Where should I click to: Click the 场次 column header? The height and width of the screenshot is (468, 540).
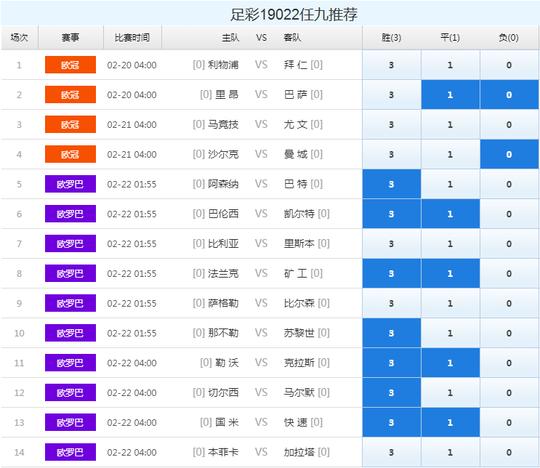point(19,37)
